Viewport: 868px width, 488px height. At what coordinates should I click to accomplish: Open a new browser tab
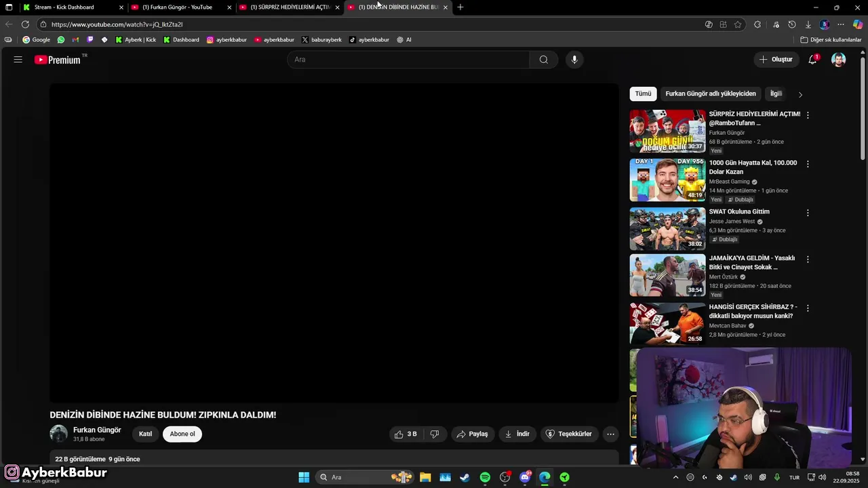(x=460, y=7)
